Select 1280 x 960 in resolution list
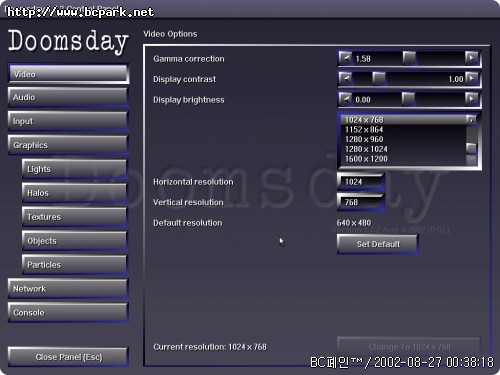Screen dimensions: 500x375 [403, 139]
